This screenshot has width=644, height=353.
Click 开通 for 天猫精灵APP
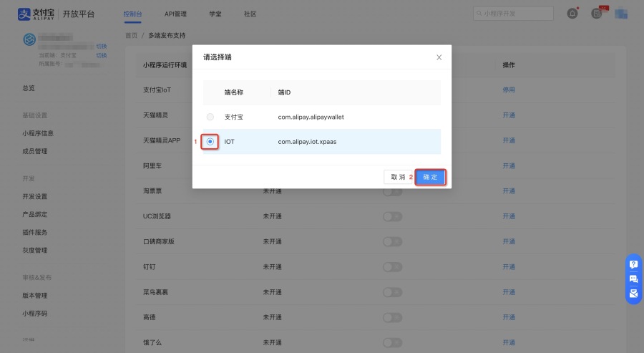tap(509, 140)
